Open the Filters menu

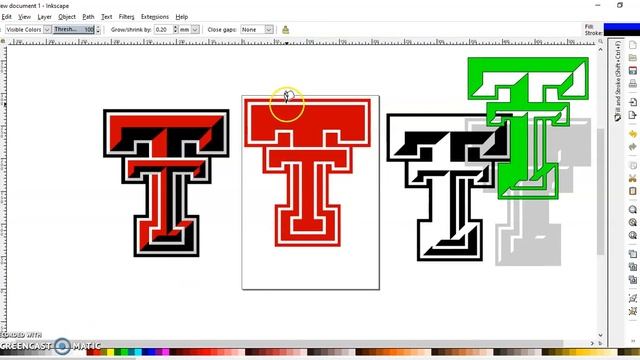pos(126,17)
